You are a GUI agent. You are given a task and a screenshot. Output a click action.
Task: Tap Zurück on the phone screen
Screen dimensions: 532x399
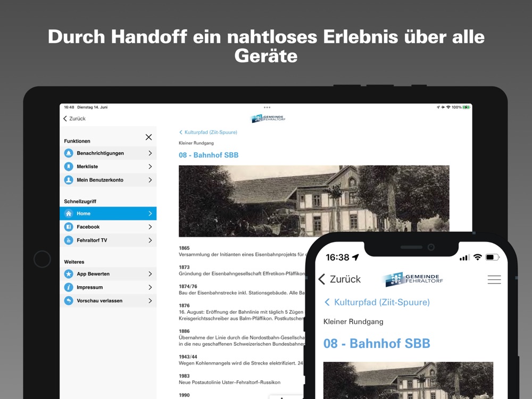(339, 279)
